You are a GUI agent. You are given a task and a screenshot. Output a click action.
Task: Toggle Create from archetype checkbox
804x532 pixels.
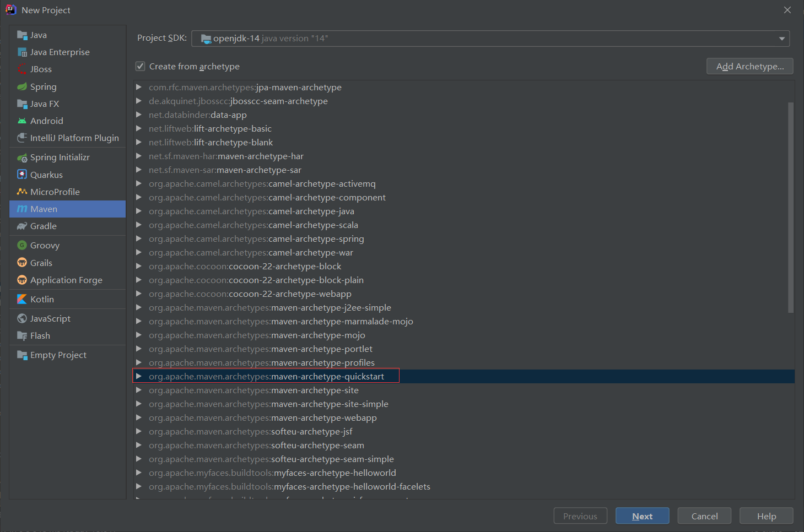click(140, 66)
